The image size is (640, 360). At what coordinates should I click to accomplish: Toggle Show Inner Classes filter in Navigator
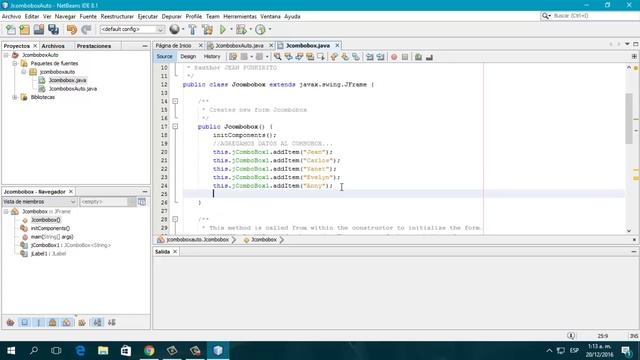point(67,322)
